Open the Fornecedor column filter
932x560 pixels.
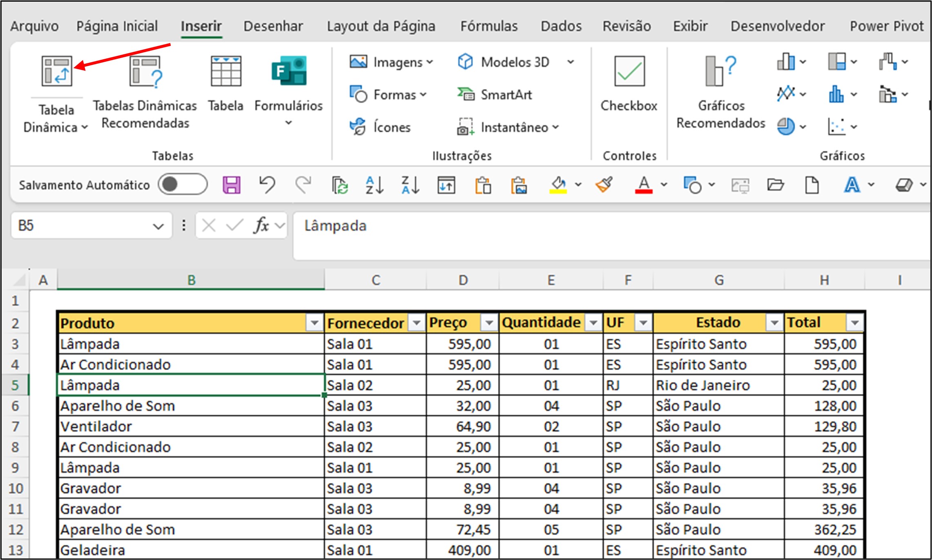coord(416,323)
